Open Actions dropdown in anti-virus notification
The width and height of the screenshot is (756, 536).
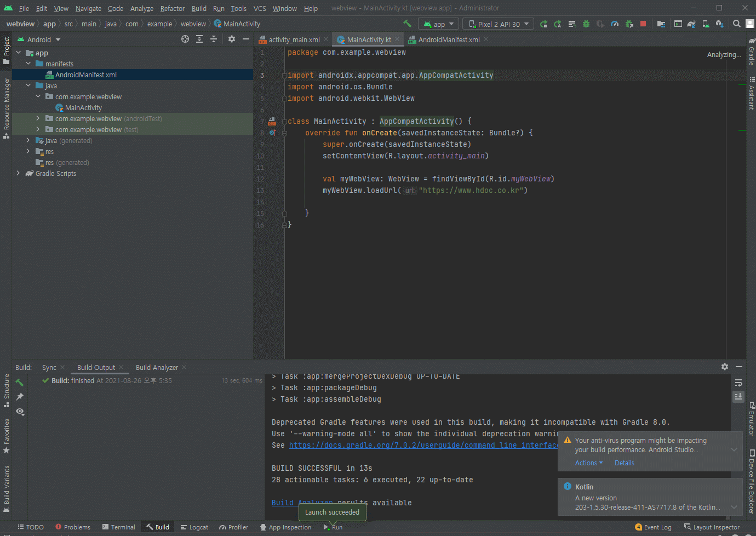(x=589, y=463)
